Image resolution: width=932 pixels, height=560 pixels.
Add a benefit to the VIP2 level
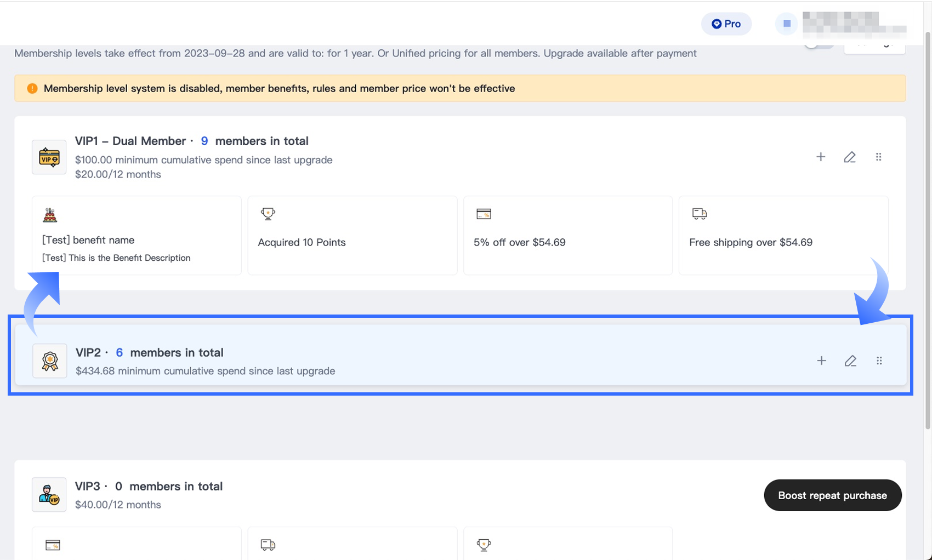(821, 361)
